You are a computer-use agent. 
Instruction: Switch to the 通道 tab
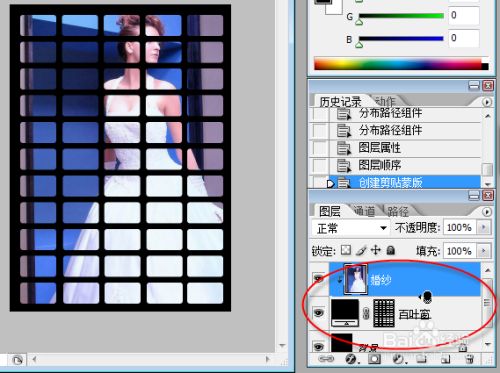point(365,211)
